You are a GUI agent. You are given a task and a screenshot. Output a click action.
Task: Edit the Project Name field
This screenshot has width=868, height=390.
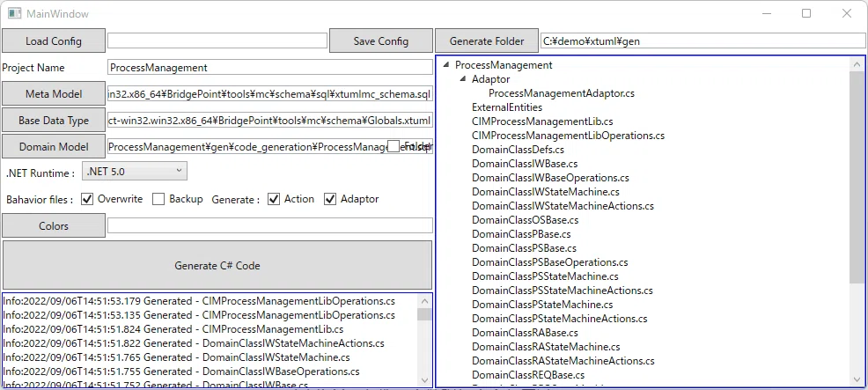click(270, 67)
